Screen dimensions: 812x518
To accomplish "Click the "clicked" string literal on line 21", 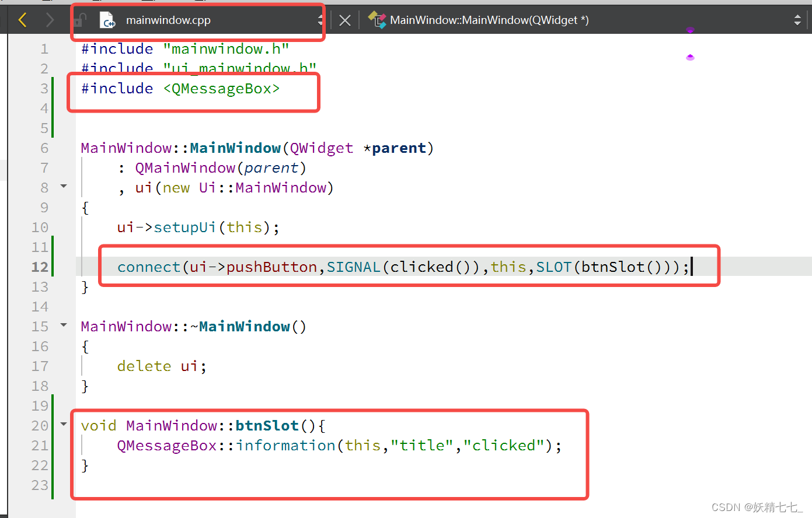I will coord(503,446).
